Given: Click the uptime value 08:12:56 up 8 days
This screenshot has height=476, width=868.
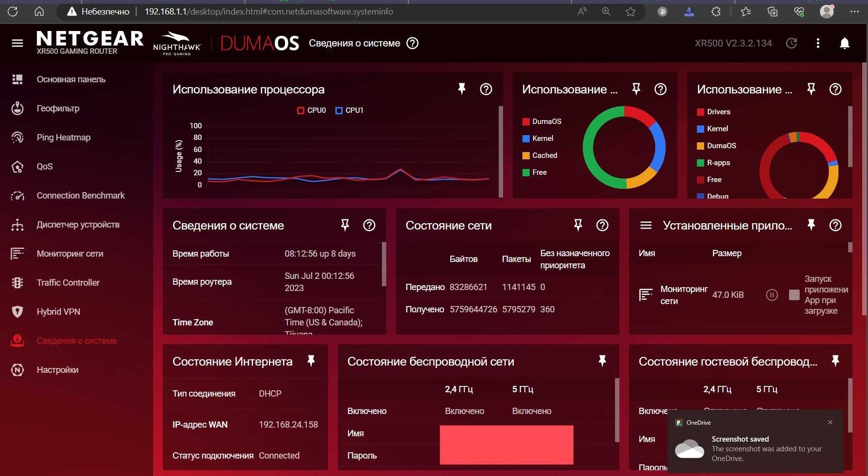Looking at the screenshot, I should 320,254.
